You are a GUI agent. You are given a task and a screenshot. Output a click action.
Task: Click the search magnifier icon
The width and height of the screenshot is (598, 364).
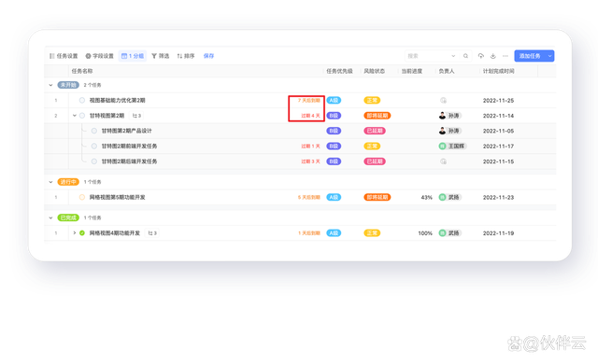click(465, 56)
